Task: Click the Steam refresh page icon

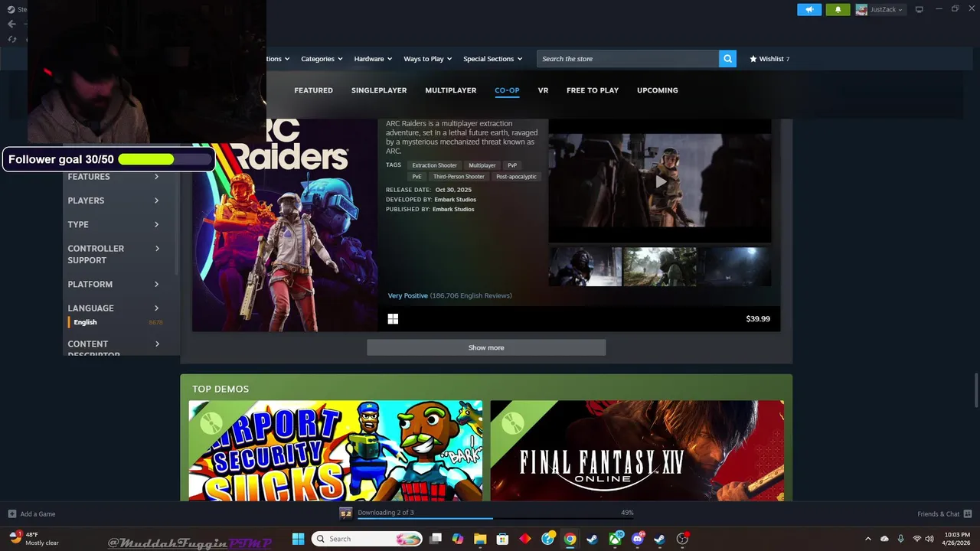Action: (11, 39)
